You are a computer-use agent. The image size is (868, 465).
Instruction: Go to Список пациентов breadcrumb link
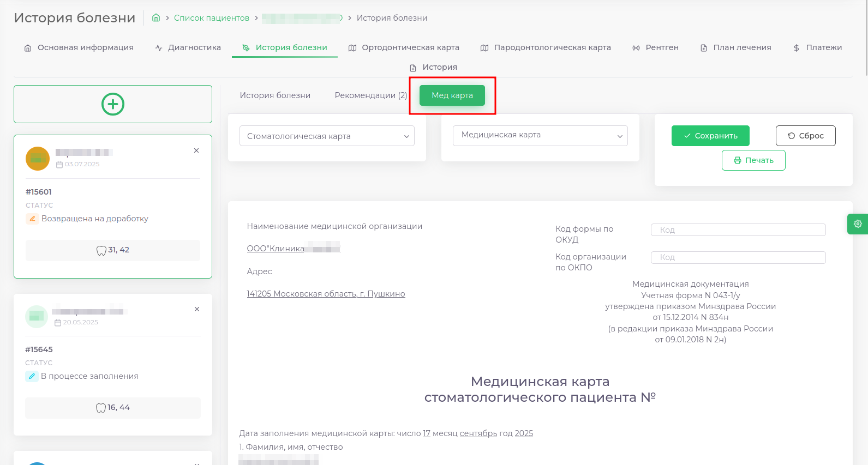click(212, 18)
